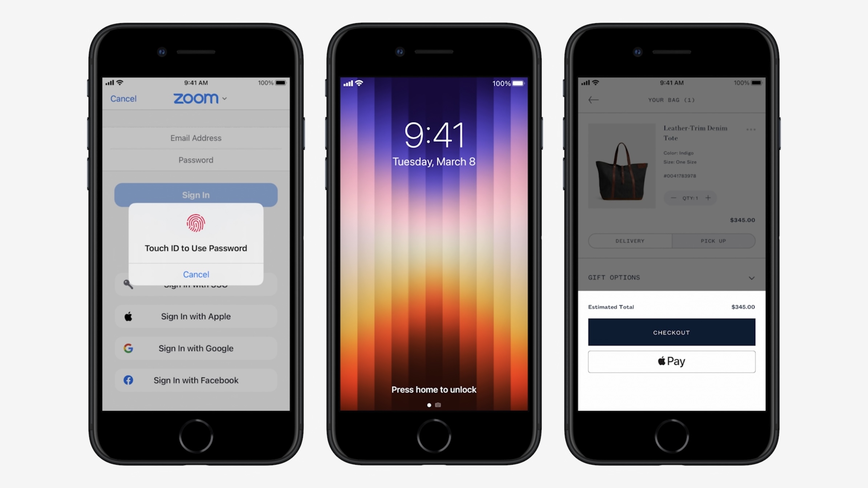Screen dimensions: 868x488
Task: Tap the lock screen camera toggle
Action: [438, 405]
